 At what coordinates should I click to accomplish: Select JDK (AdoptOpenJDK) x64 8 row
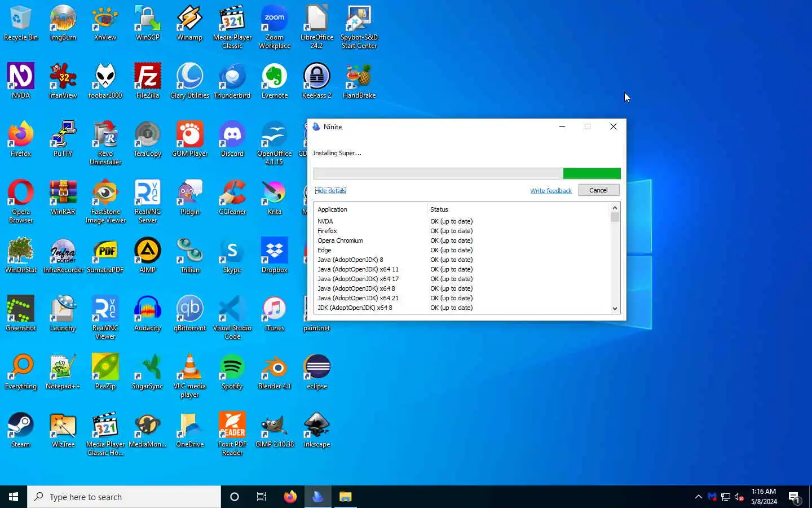click(462, 308)
